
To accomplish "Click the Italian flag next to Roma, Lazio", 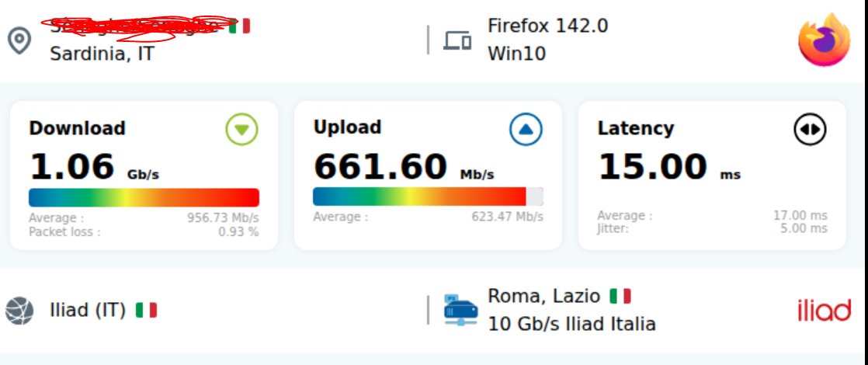I will click(x=620, y=296).
